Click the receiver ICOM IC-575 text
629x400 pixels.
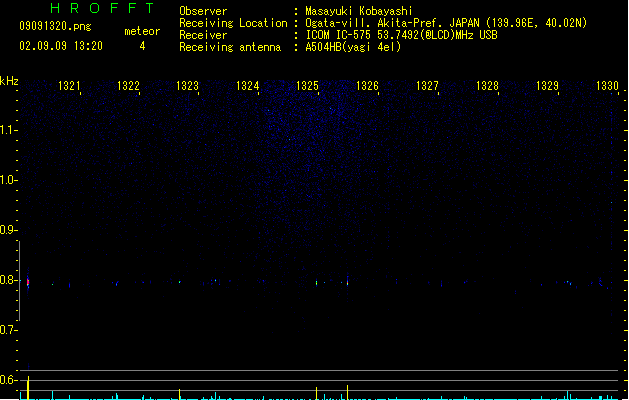[x=402, y=35]
